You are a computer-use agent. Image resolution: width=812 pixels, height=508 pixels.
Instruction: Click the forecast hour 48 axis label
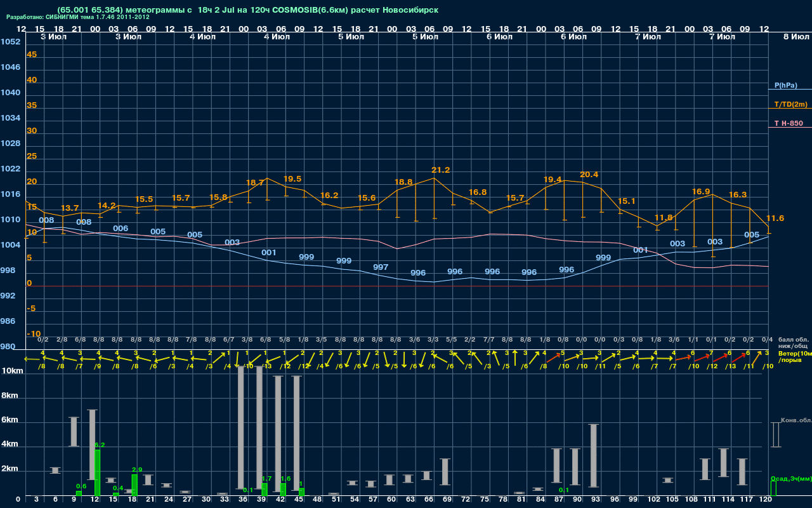[317, 500]
